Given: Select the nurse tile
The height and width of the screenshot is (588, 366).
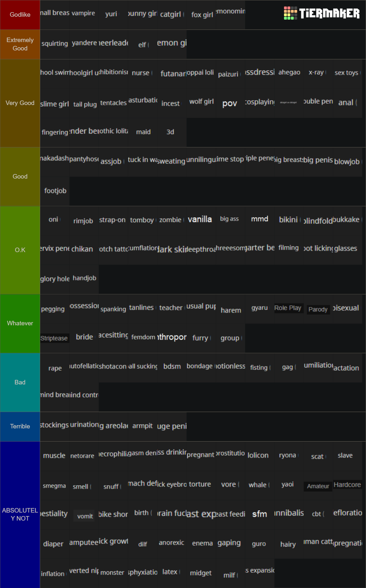Looking at the screenshot, I should point(143,74).
